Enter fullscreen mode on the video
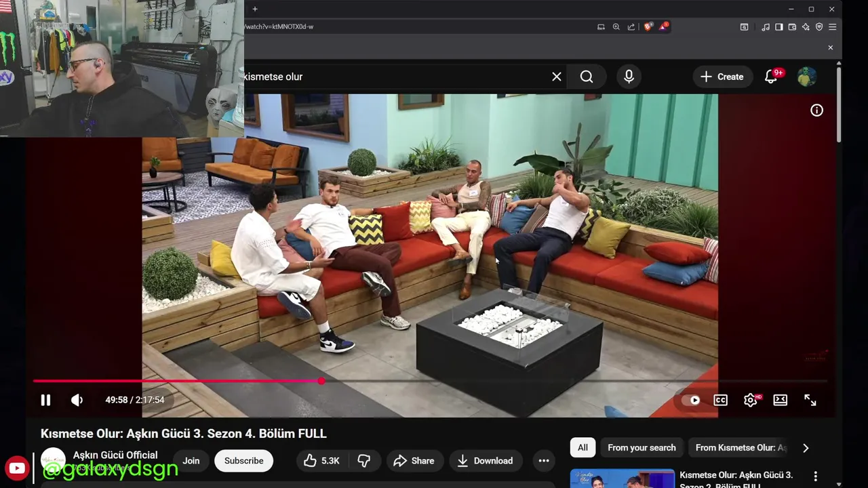 810,400
